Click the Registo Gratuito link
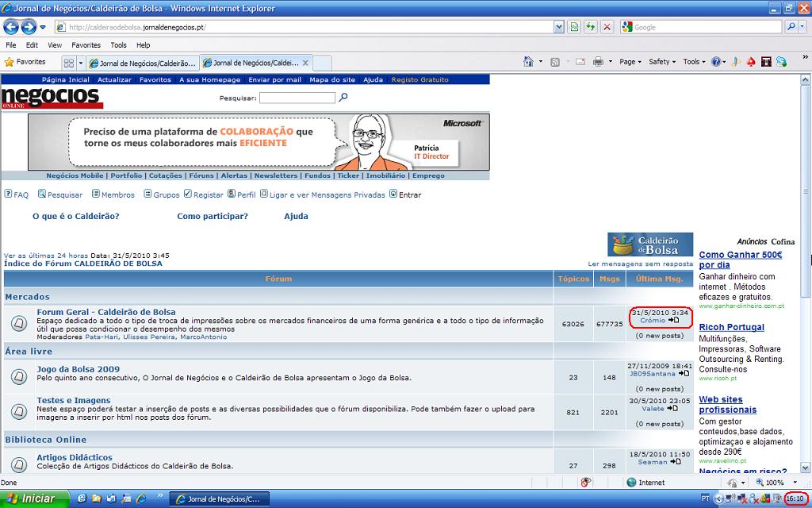Screen dimensions: 812x508 (x=420, y=80)
